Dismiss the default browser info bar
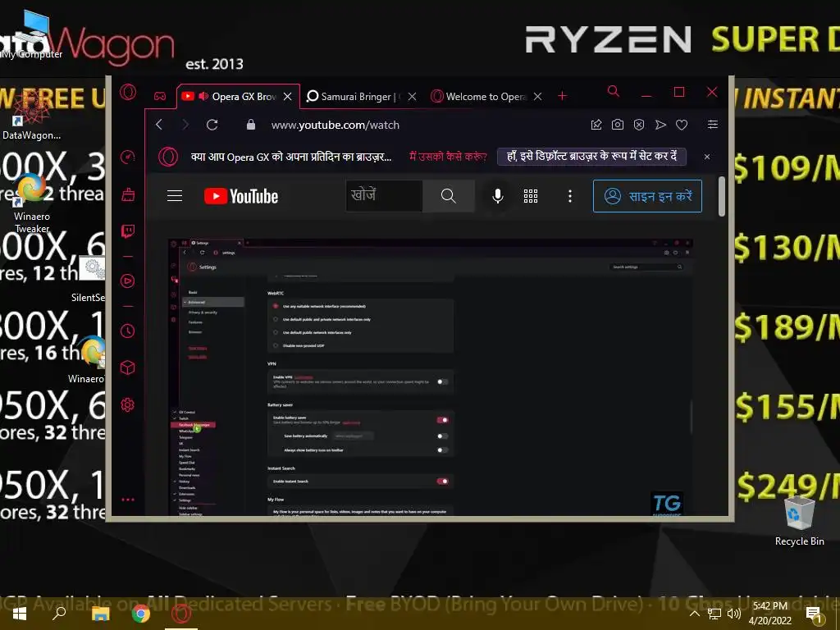Viewport: 840px width, 630px height. (707, 157)
